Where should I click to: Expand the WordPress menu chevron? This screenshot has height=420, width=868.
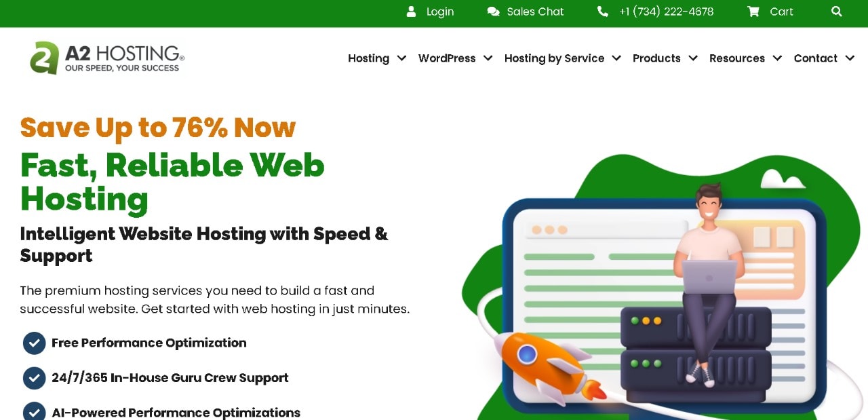(x=488, y=58)
